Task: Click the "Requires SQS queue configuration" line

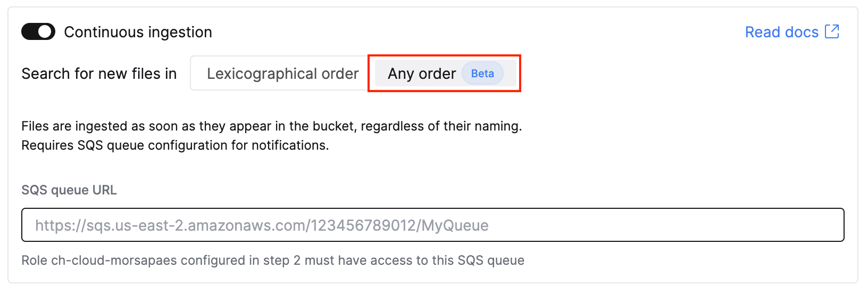Action: click(175, 145)
